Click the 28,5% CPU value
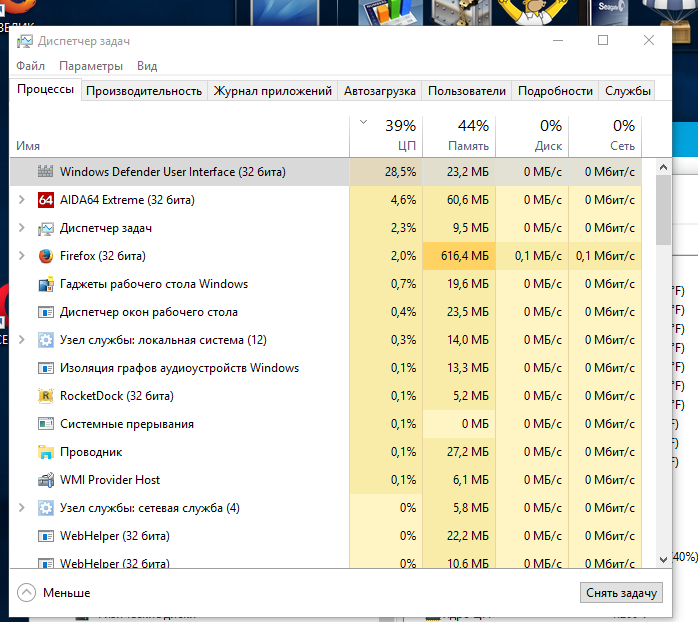This screenshot has width=698, height=622. (400, 172)
